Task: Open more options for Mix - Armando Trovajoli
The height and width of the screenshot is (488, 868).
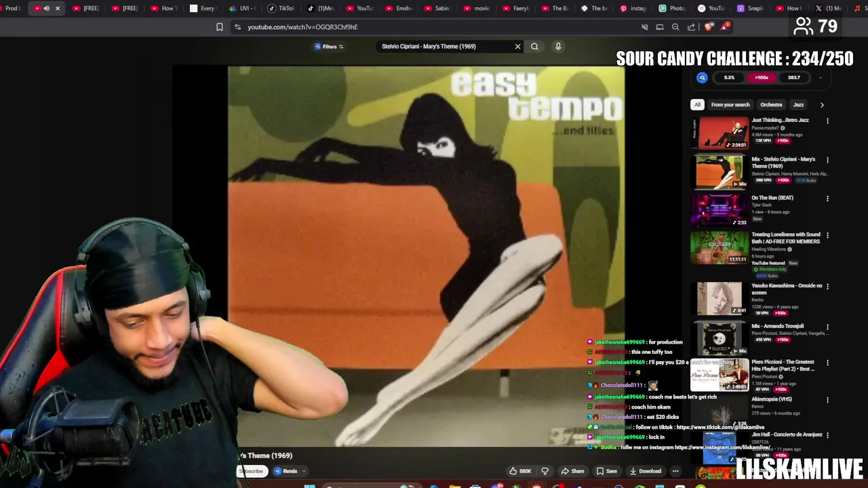Action: tap(827, 327)
